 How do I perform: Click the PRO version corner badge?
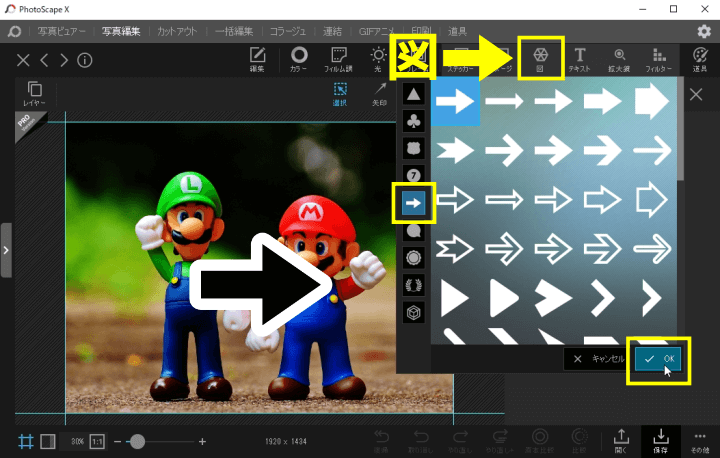pyautogui.click(x=28, y=124)
